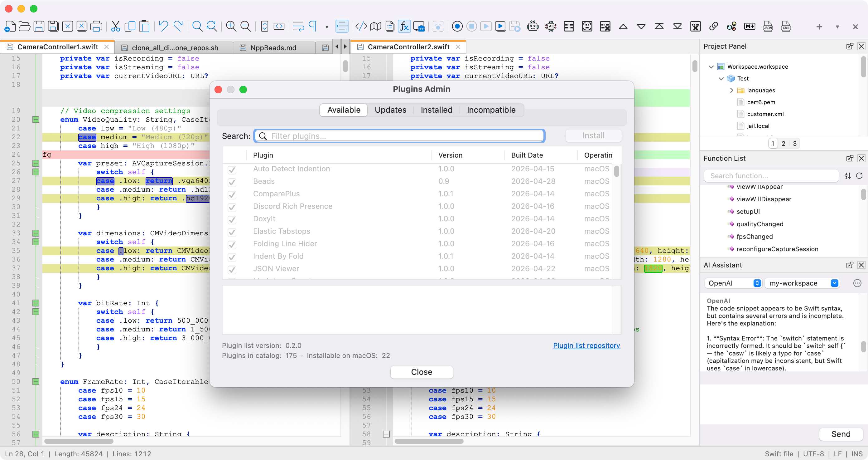Refresh the Function List
This screenshot has height=460, width=868.
(859, 175)
